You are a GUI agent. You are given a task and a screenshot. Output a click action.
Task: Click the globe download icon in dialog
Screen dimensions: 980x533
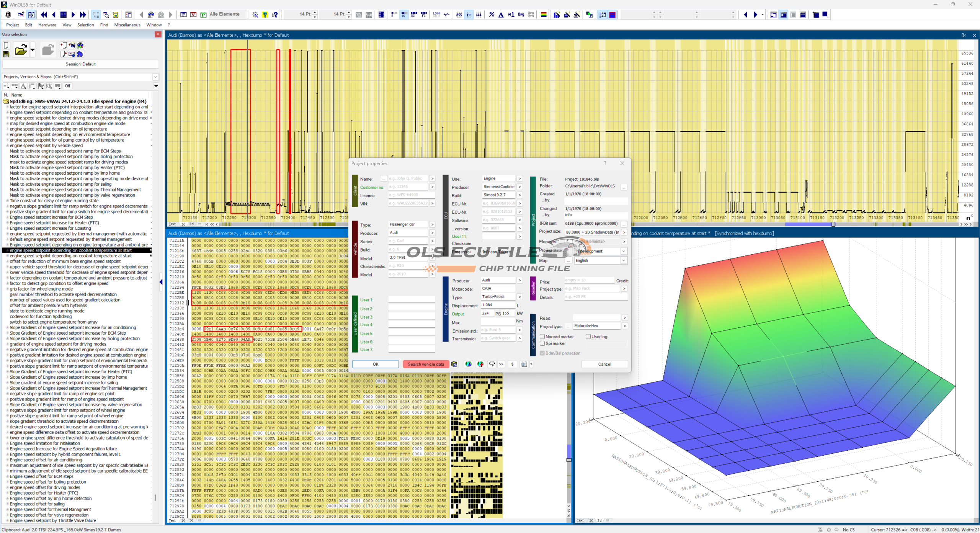[x=468, y=364]
